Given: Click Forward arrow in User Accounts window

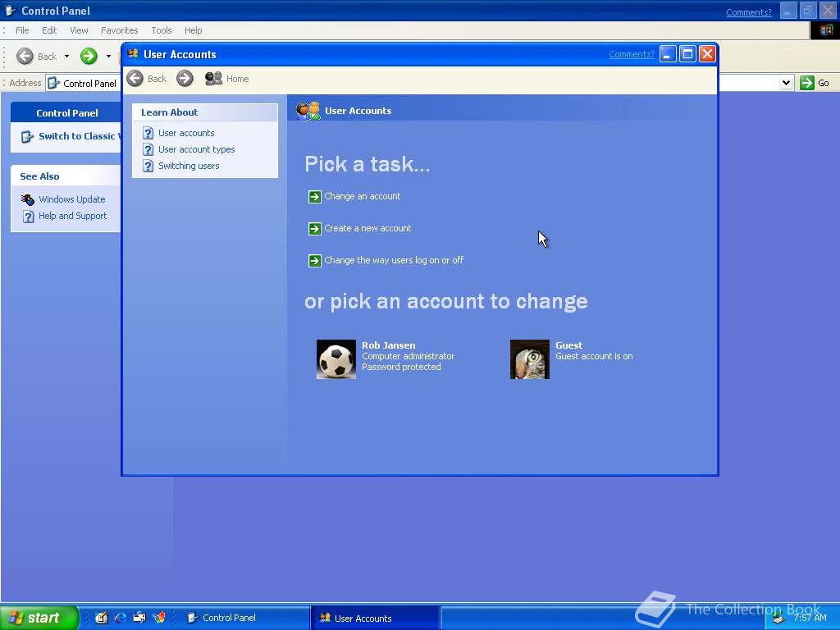Looking at the screenshot, I should pos(185,79).
